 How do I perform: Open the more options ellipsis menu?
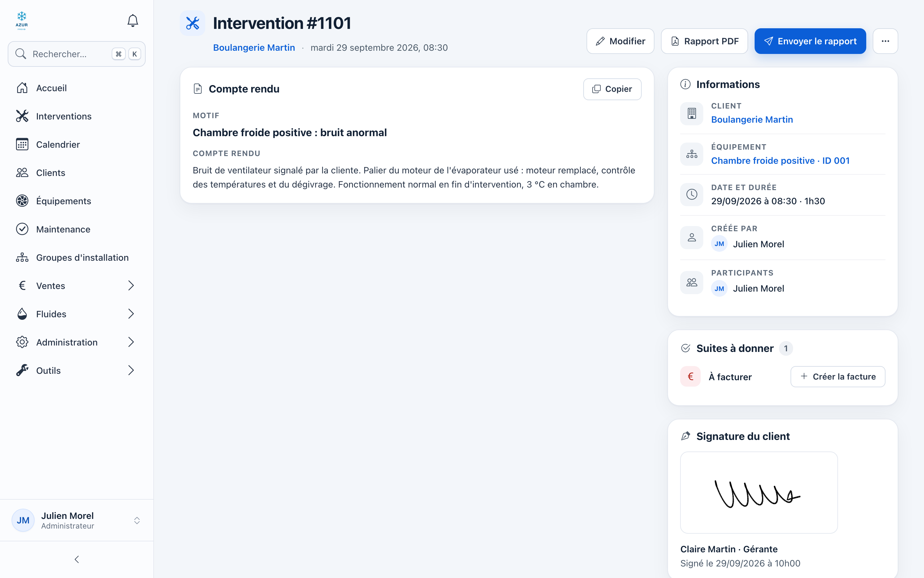886,41
